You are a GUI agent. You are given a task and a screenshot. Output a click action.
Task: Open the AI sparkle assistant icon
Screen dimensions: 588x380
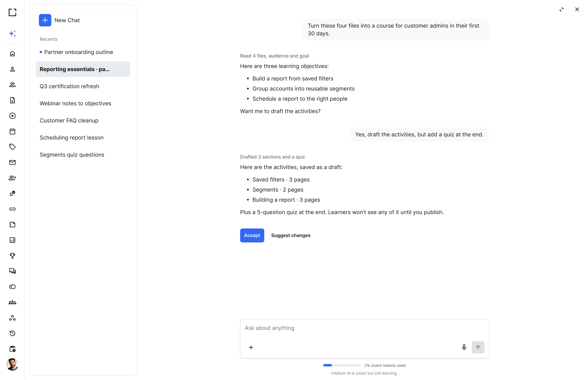[12, 33]
